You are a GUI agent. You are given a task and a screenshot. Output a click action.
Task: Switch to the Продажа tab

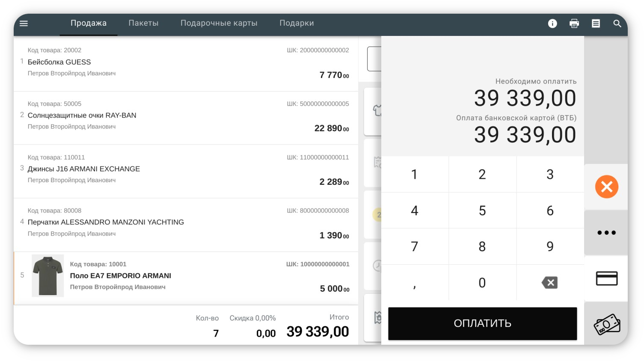point(89,23)
